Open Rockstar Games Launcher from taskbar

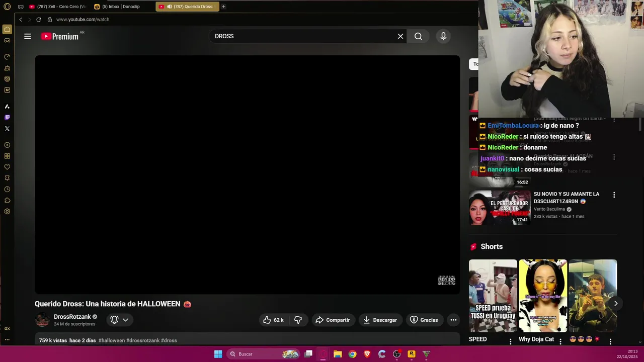(412, 354)
